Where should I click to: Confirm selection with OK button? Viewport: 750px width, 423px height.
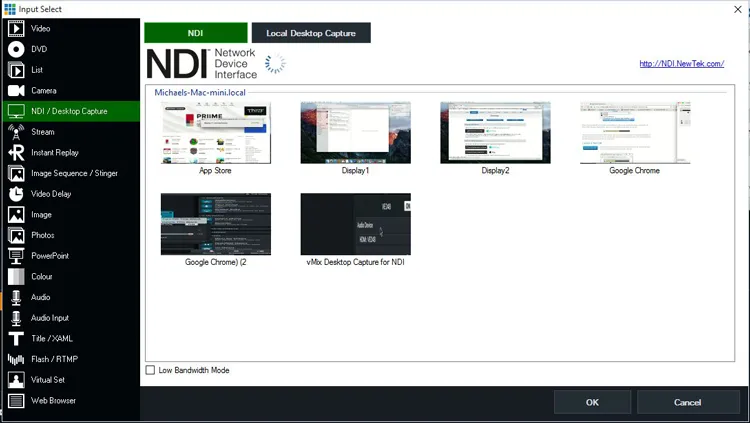point(592,402)
